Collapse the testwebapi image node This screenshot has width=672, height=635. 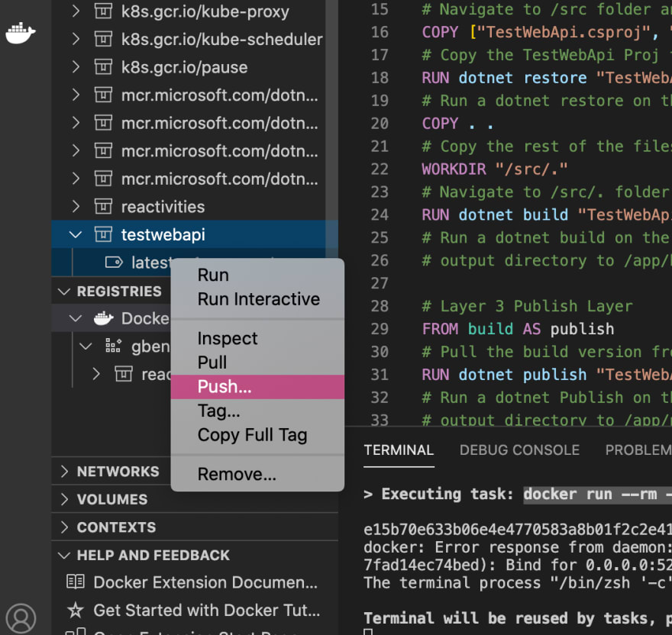point(76,234)
